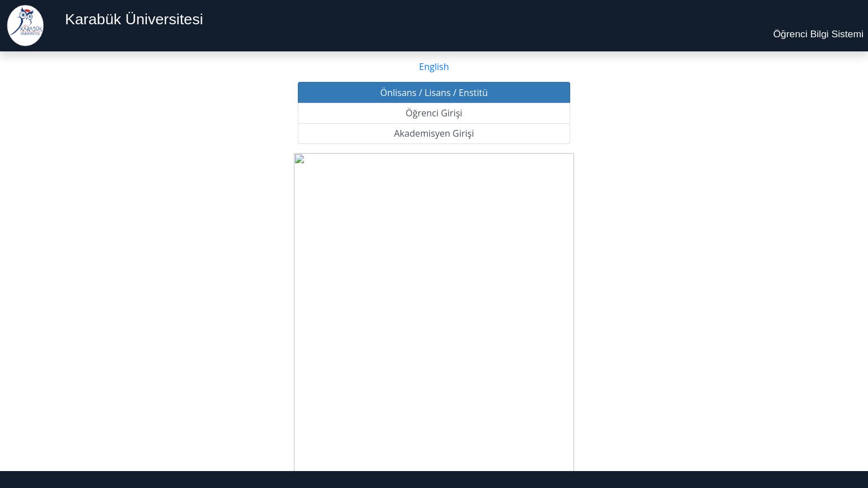Switch language via English link
Viewport: 868px width, 488px height.
[433, 67]
